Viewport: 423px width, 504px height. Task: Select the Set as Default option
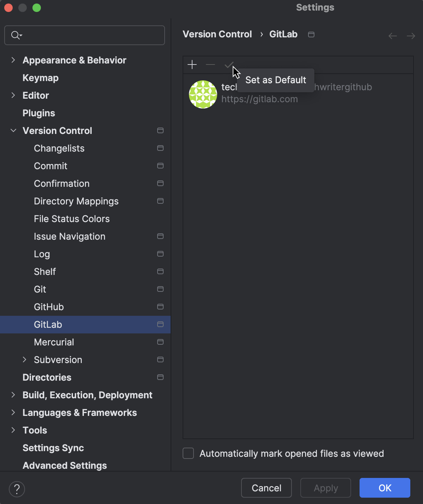tap(275, 80)
